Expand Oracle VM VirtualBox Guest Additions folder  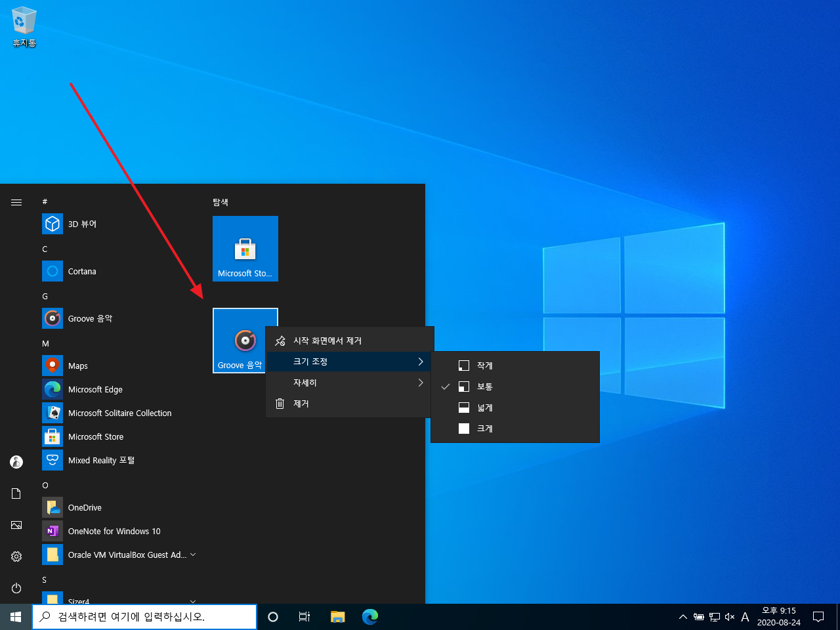193,555
